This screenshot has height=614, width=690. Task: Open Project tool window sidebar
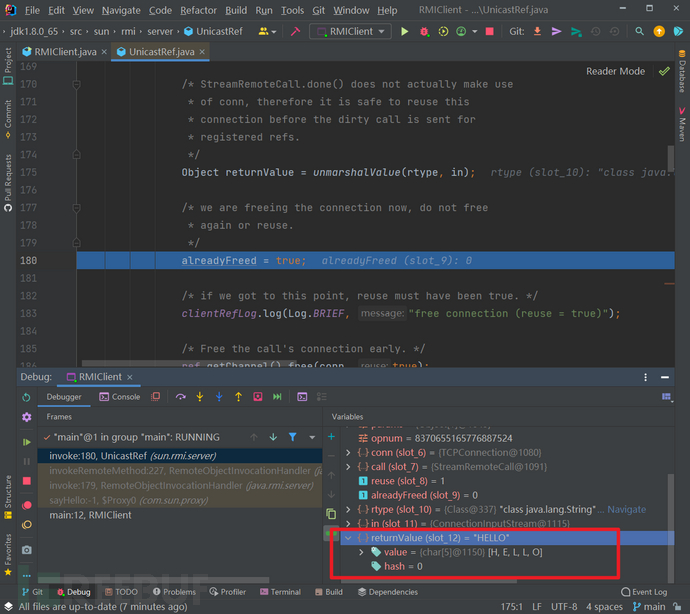(x=8, y=66)
